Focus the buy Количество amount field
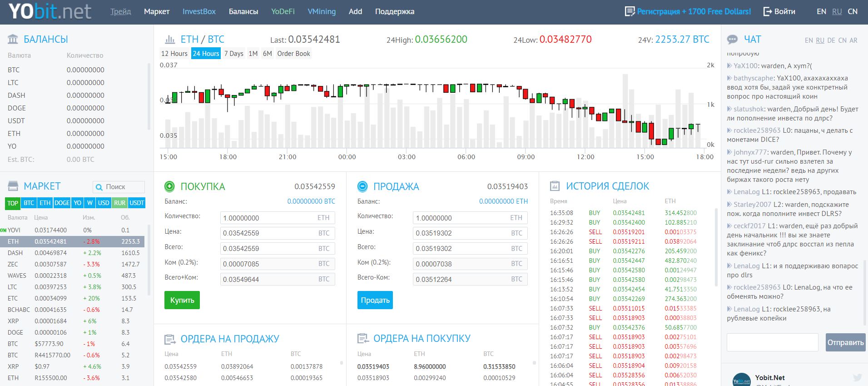The height and width of the screenshot is (386, 868). click(278, 218)
